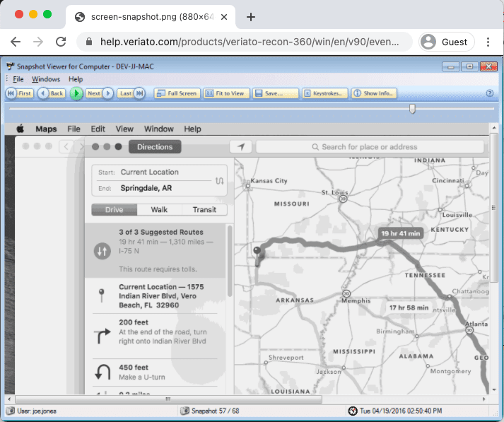Image resolution: width=504 pixels, height=422 pixels.
Task: Click browser reload icon
Action: point(61,42)
